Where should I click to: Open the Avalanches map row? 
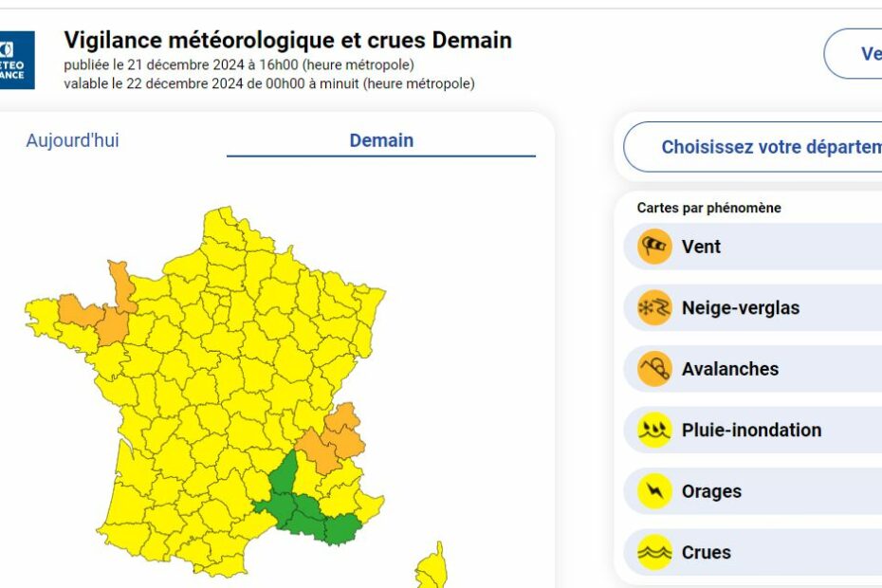(753, 369)
